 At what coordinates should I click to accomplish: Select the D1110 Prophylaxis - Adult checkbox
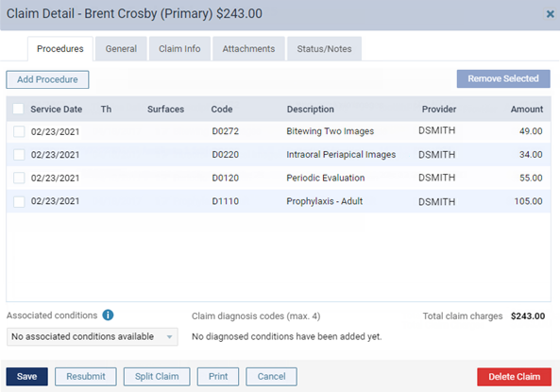[19, 201]
